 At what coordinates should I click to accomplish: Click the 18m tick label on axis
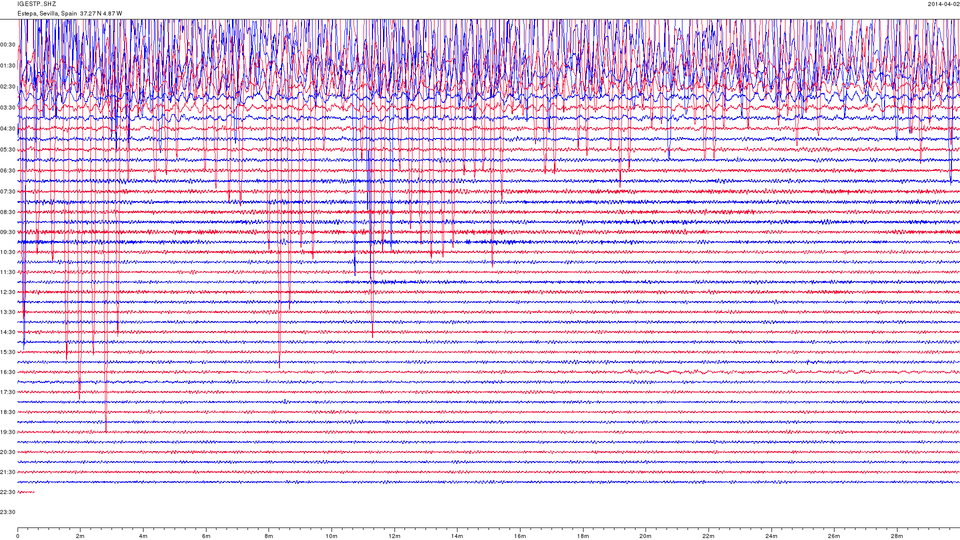582,536
